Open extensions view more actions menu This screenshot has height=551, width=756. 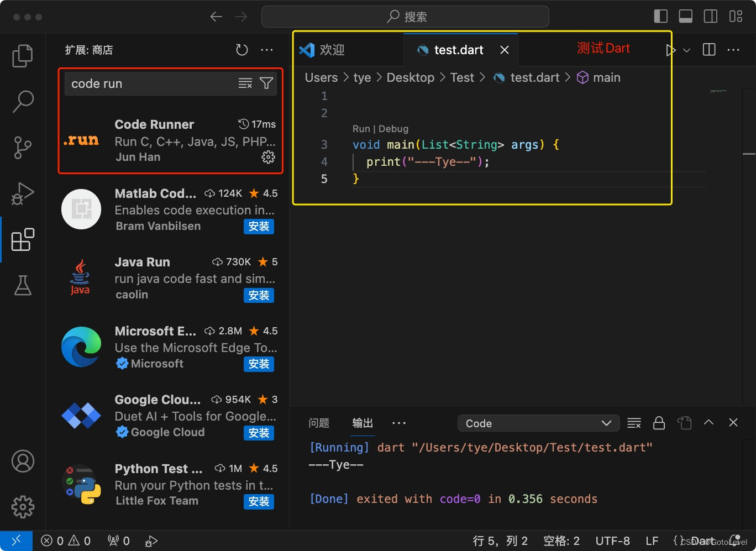coord(267,50)
